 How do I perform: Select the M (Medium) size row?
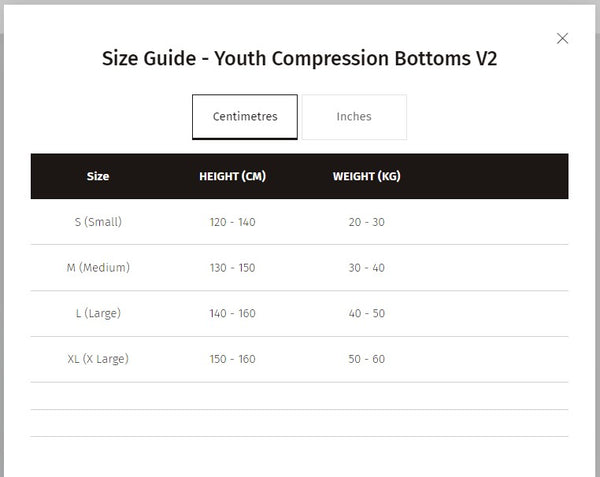click(x=98, y=268)
